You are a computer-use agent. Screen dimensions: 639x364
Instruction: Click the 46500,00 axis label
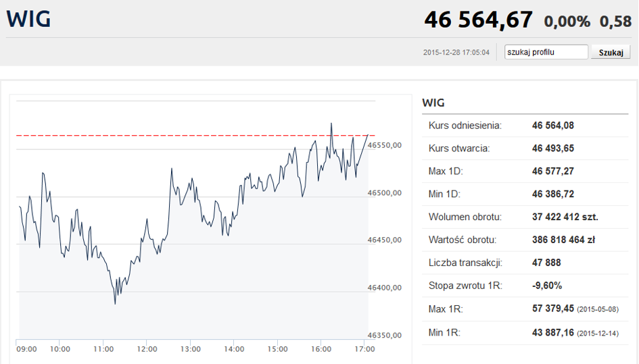[x=384, y=192]
